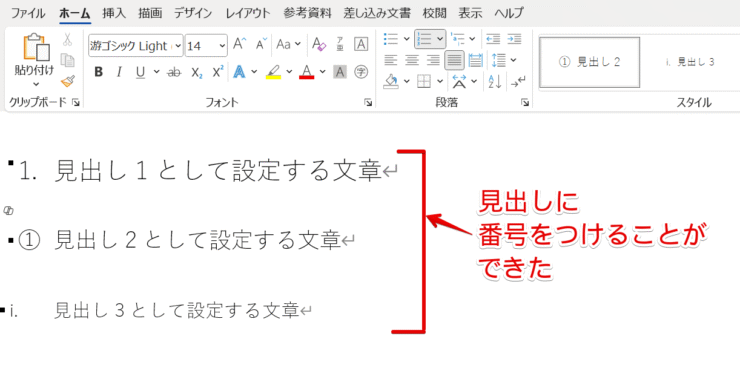
Task: Toggle bold formatting
Action: point(98,72)
